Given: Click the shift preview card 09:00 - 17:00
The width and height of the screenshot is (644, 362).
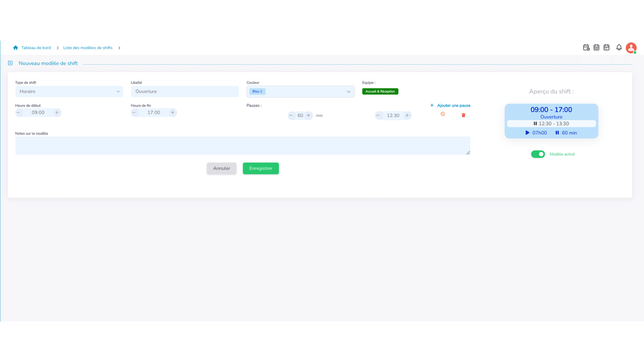Looking at the screenshot, I should click(x=551, y=121).
